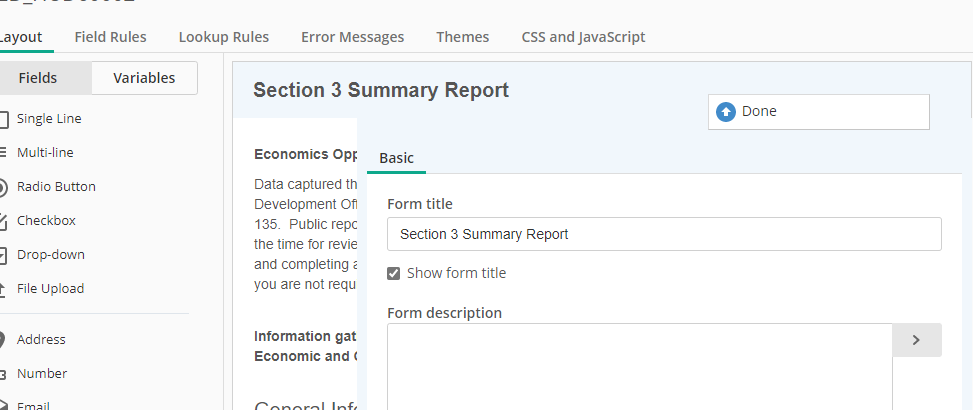The width and height of the screenshot is (973, 410).
Task: Expand the Form description arrow button
Action: tap(916, 340)
